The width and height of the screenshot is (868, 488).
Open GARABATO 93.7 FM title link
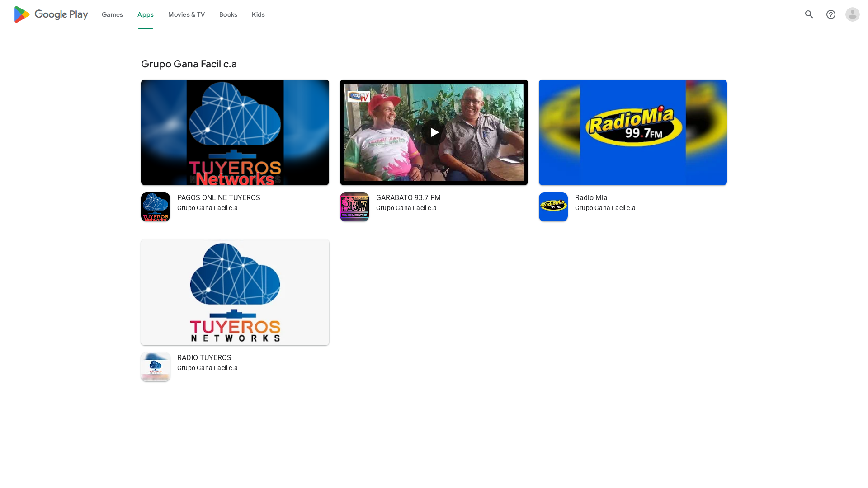(x=408, y=198)
